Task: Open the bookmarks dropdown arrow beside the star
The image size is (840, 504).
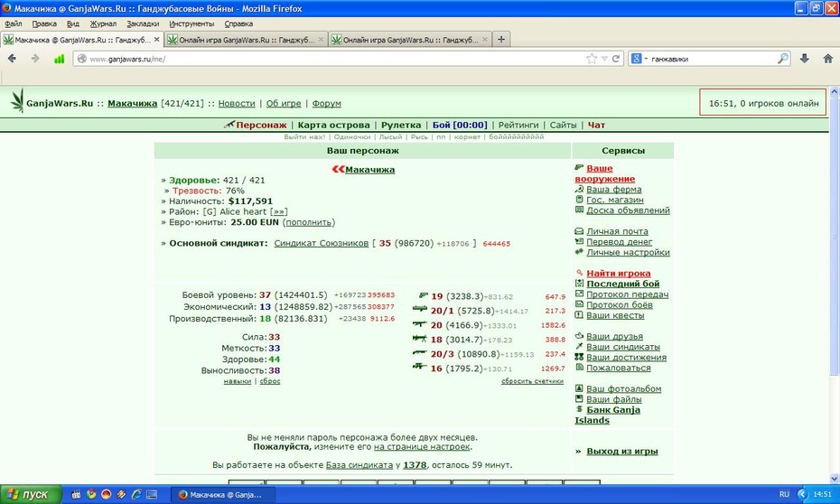Action: [x=604, y=59]
